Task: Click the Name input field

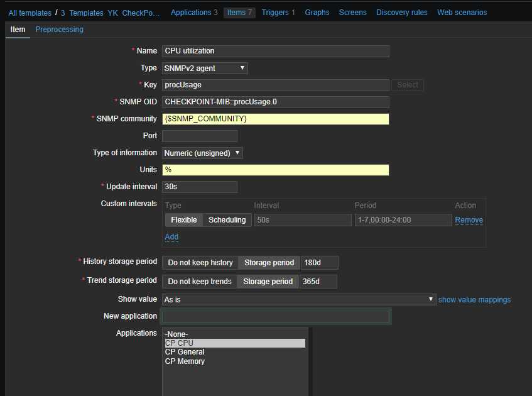Action: 275,51
